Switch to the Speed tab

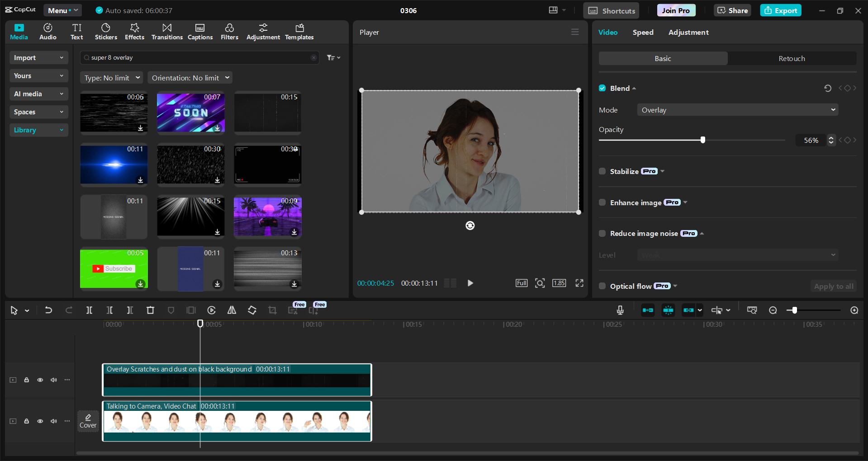point(643,32)
